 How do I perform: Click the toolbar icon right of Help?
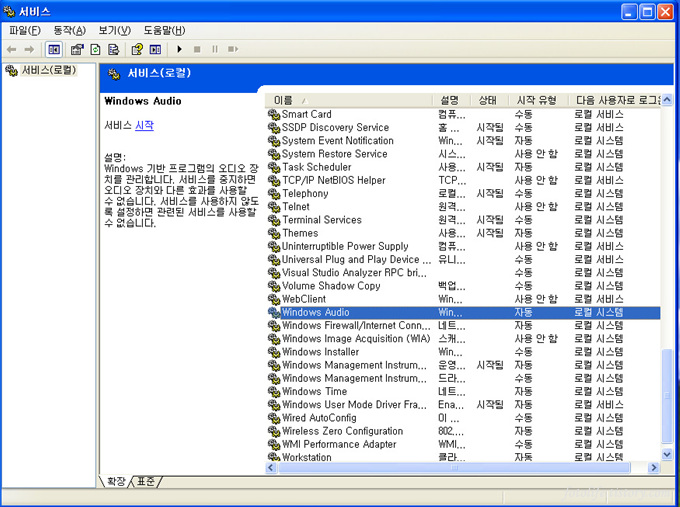pos(155,49)
